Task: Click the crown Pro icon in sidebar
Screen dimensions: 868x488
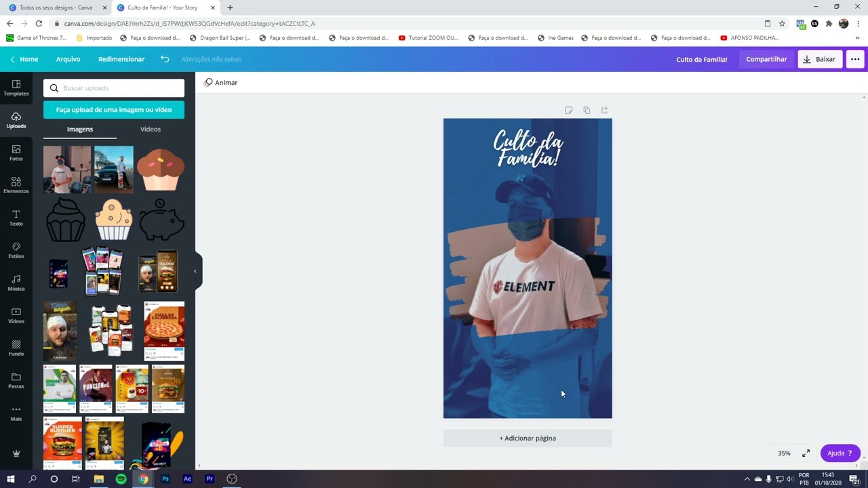Action: (16, 453)
